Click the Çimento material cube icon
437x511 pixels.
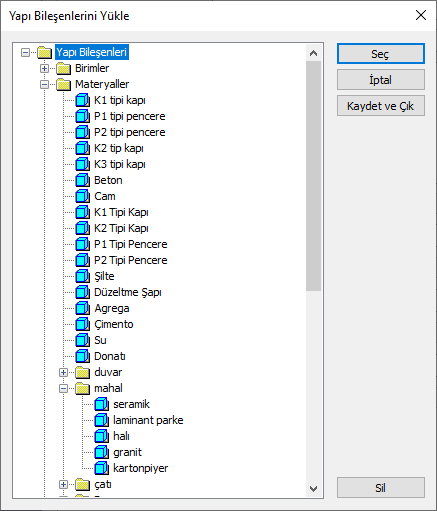(82, 324)
